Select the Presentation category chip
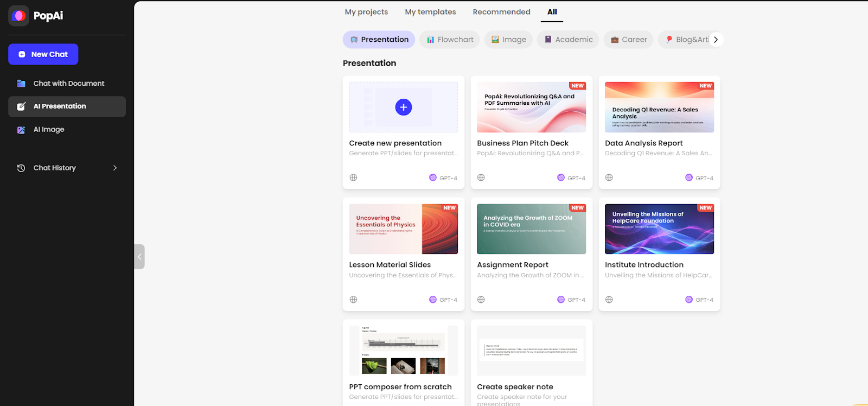Screen dimensions: 868x406 coord(379,40)
